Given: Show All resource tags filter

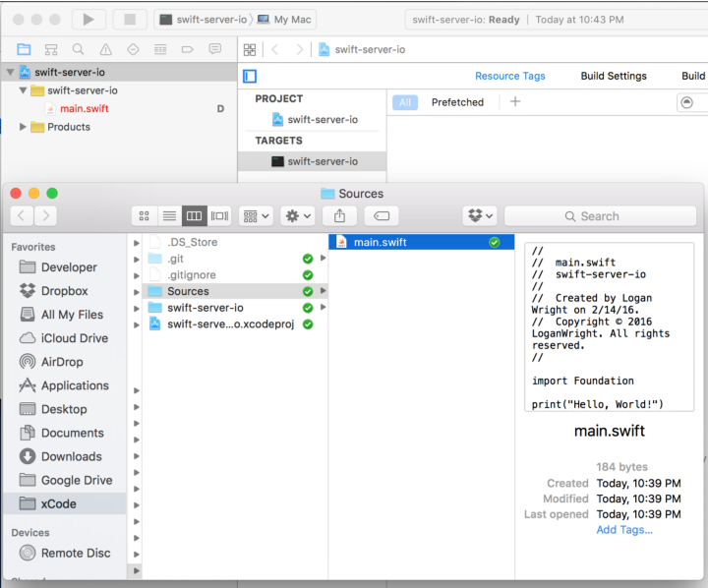Looking at the screenshot, I should [x=405, y=102].
